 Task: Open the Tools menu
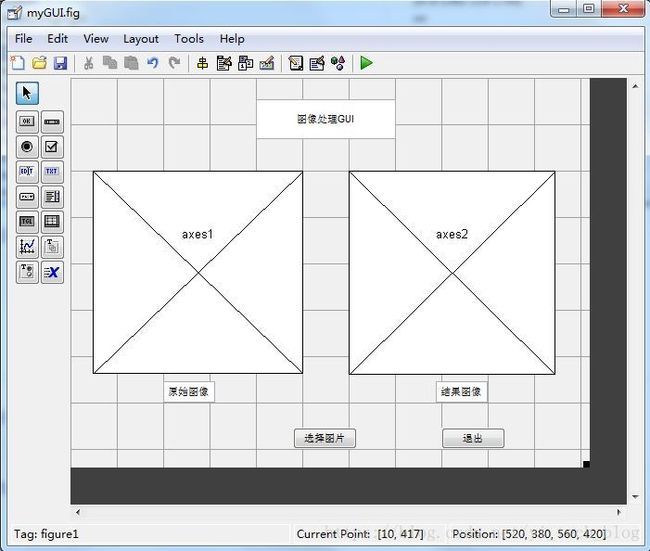[189, 39]
